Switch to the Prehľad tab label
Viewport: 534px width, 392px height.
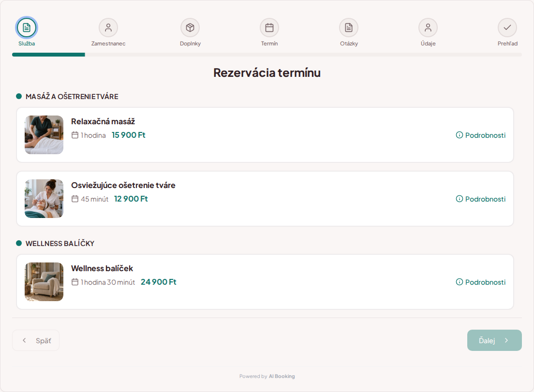pyautogui.click(x=507, y=44)
